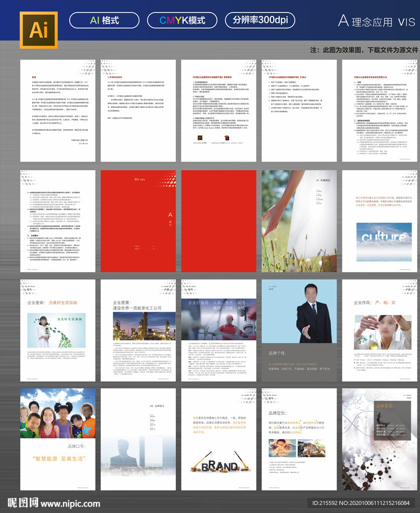Open the 前言 preface page thumbnail

(x=58, y=111)
